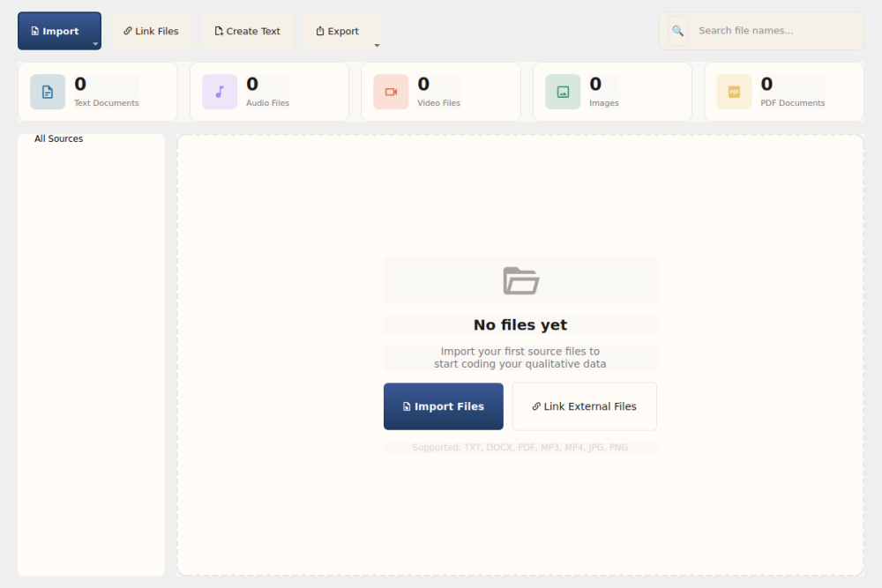Open the Create Text dialog
This screenshot has width=882, height=588.
247,30
